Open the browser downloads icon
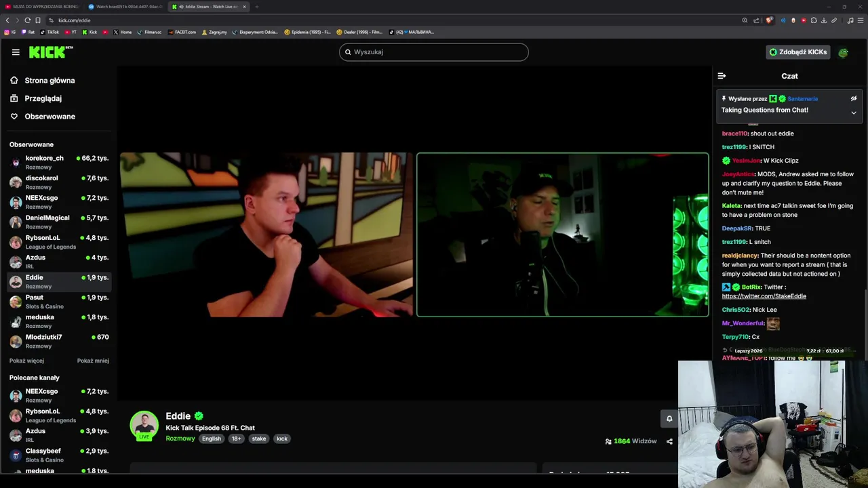This screenshot has width=868, height=488. click(824, 20)
